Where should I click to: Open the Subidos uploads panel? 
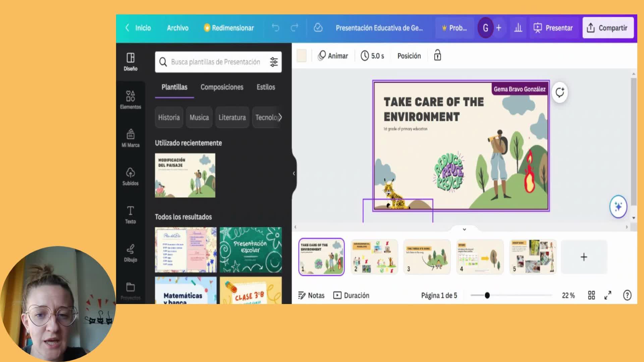(130, 176)
